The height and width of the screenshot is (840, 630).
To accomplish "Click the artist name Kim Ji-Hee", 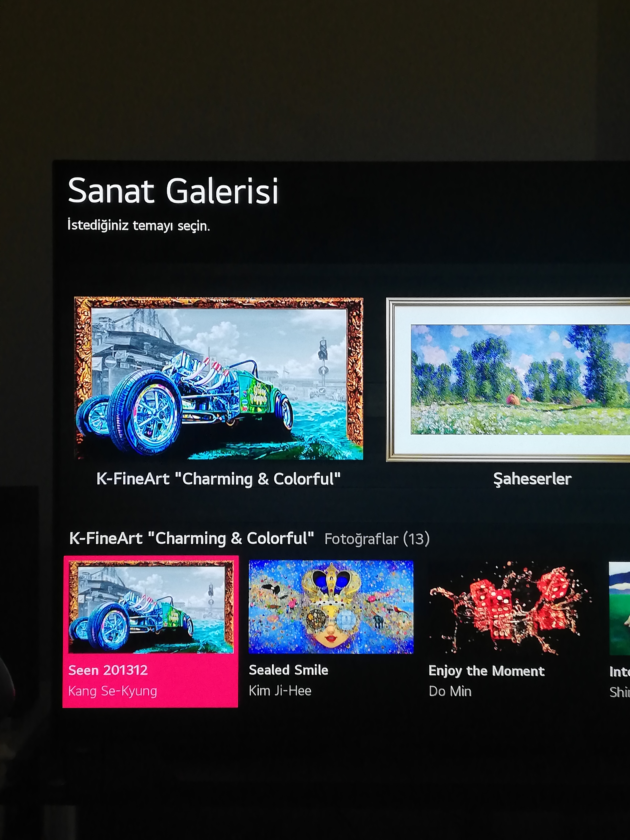I will point(280,691).
